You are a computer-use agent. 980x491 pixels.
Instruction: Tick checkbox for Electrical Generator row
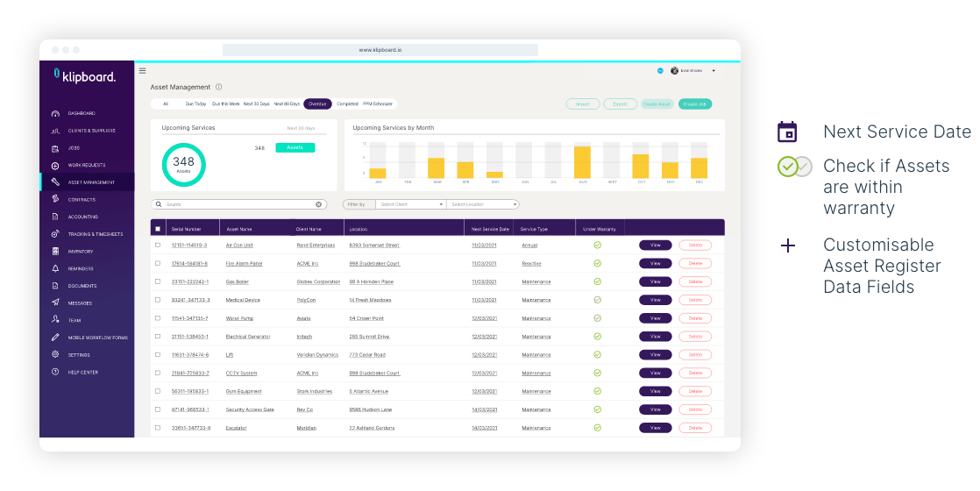click(158, 337)
